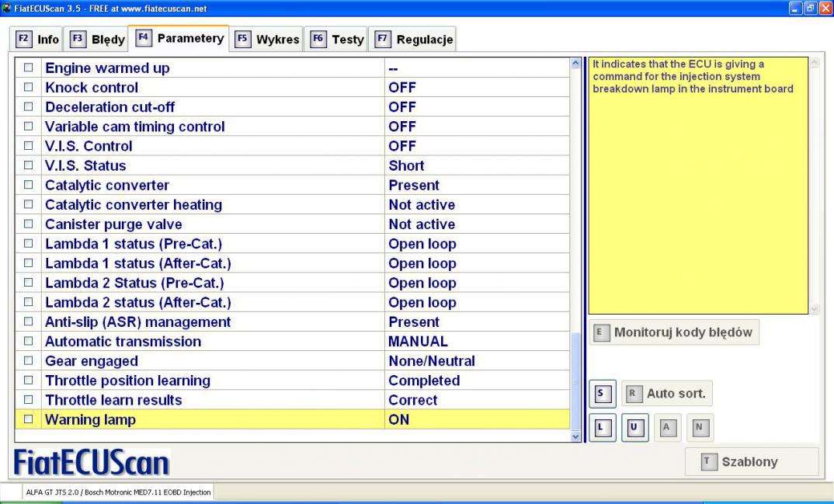Click the parameter list scroll up arrow
Screen dimensions: 834x504
[575, 63]
